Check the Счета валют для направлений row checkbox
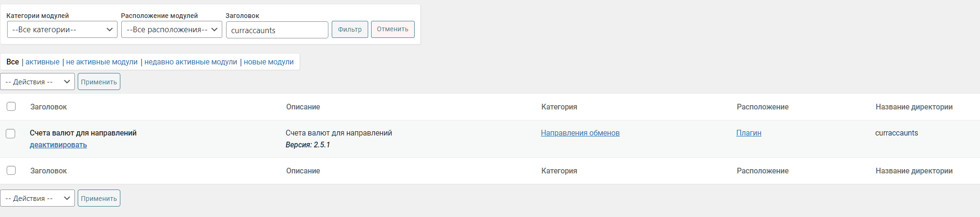 (x=10, y=134)
